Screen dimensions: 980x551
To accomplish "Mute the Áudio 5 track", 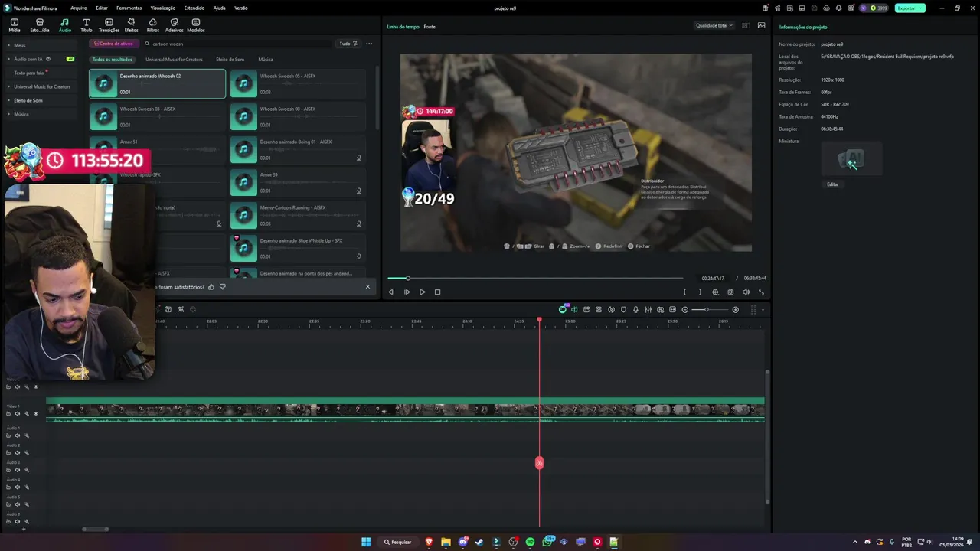I will coord(18,504).
